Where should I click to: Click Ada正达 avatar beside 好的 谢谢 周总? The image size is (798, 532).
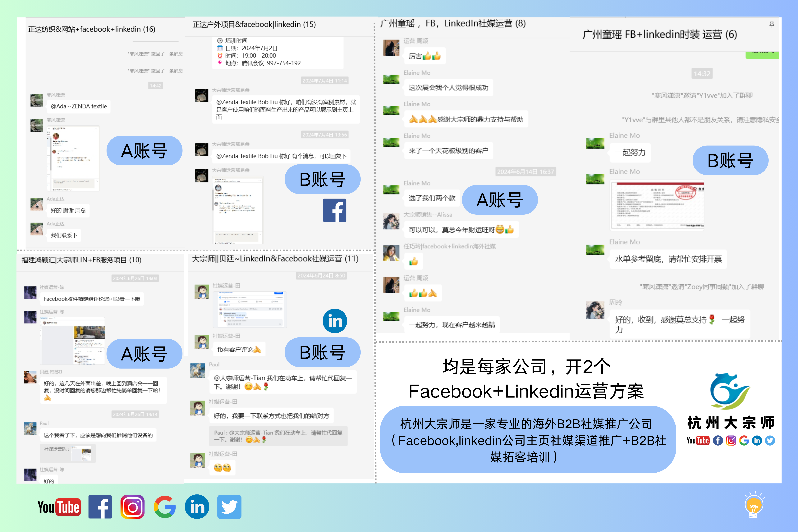click(37, 204)
